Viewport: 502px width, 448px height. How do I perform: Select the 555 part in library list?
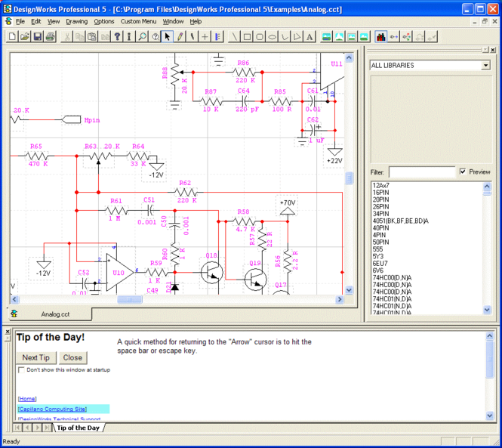(x=379, y=249)
